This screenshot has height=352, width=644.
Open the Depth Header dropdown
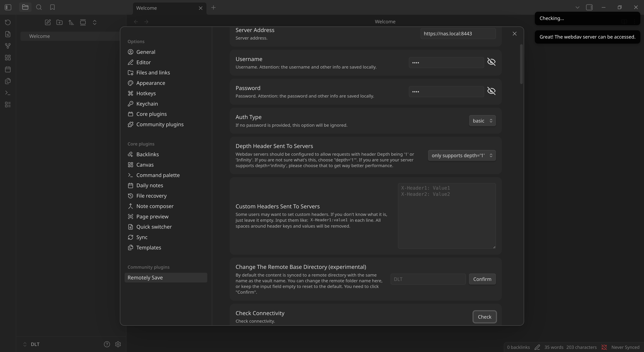point(462,155)
